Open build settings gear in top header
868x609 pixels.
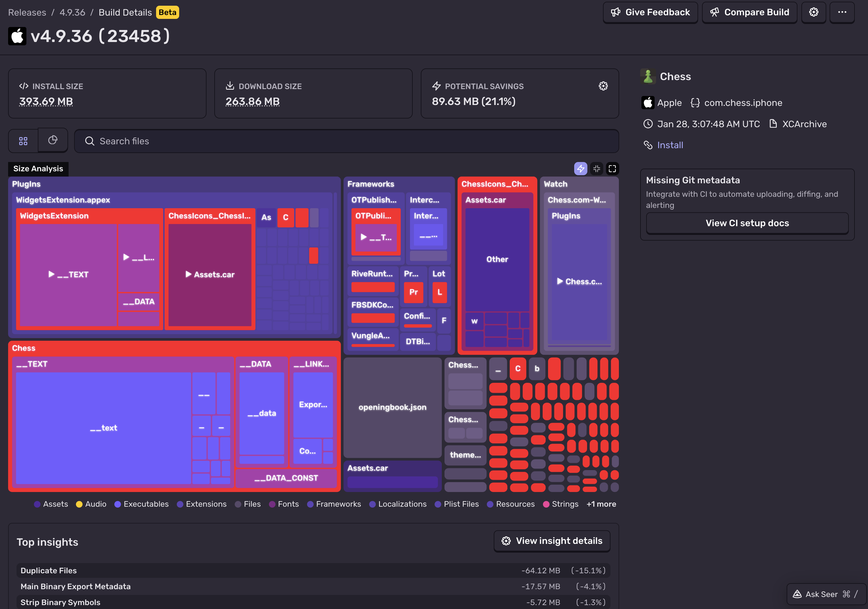pyautogui.click(x=814, y=13)
